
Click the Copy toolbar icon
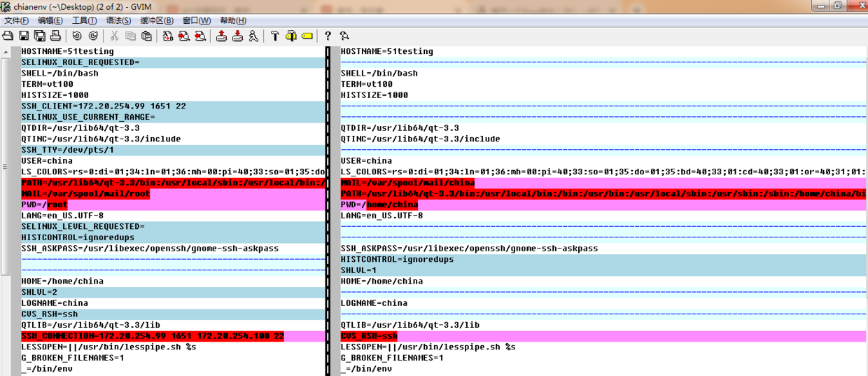[x=130, y=36]
